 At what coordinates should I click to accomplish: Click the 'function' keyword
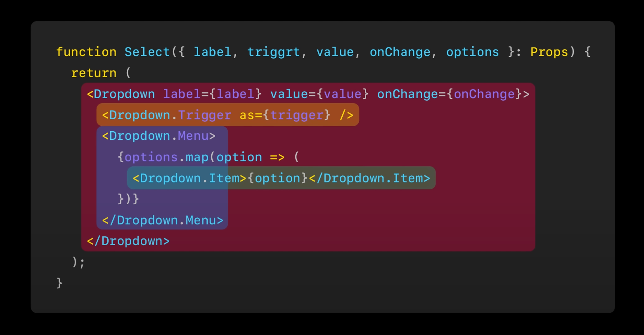click(86, 52)
